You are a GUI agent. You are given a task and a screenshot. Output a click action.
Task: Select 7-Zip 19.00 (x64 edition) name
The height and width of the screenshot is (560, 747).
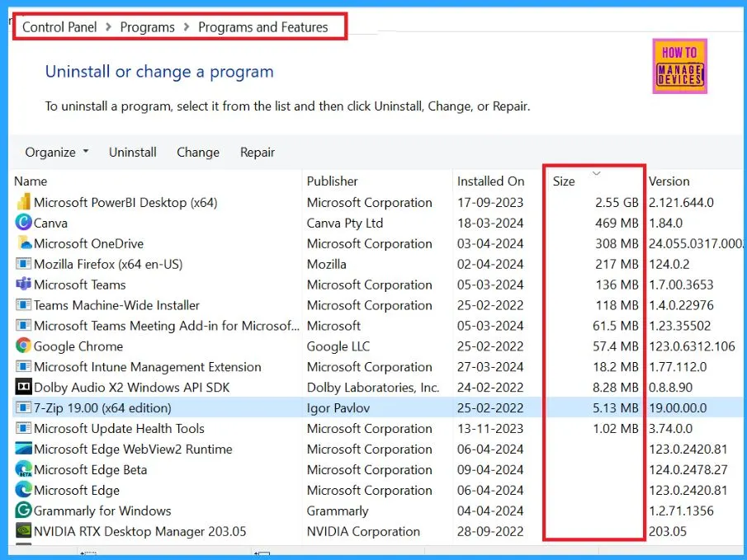(102, 407)
